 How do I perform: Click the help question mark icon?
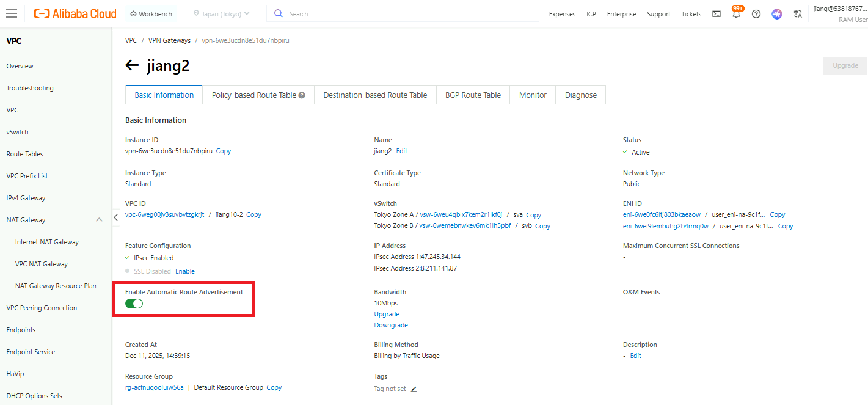point(756,14)
